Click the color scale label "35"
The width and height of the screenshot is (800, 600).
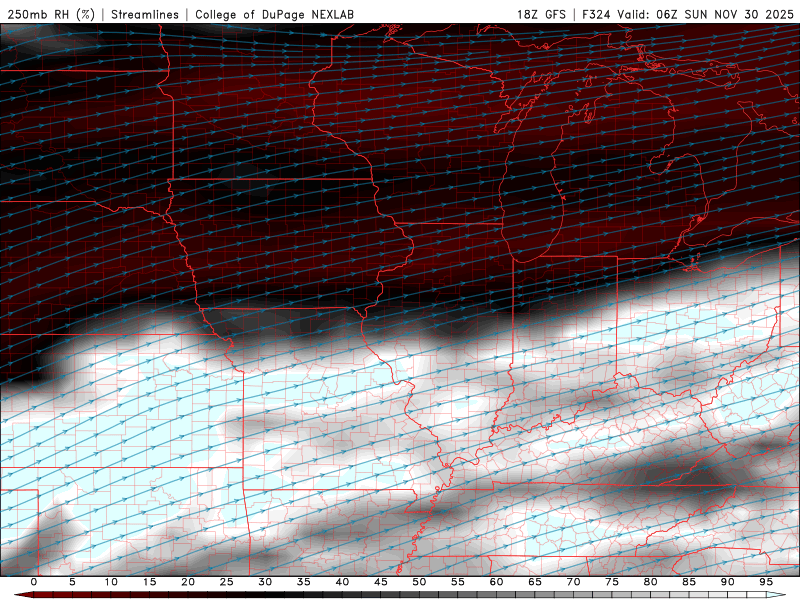click(304, 582)
